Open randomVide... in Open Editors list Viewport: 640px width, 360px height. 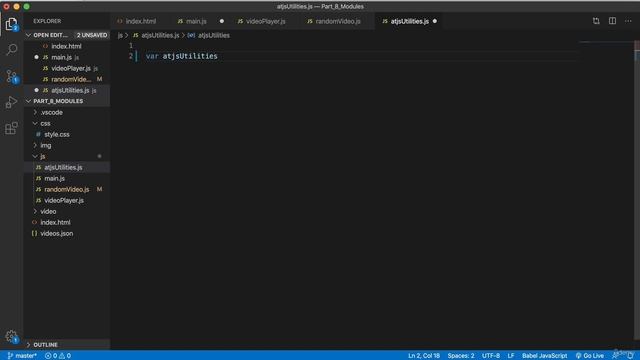coord(71,79)
